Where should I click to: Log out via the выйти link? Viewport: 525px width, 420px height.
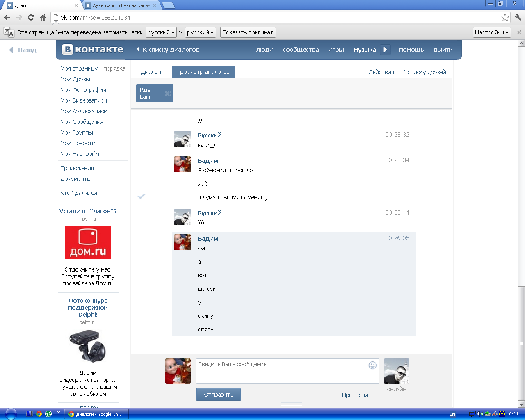point(443,50)
